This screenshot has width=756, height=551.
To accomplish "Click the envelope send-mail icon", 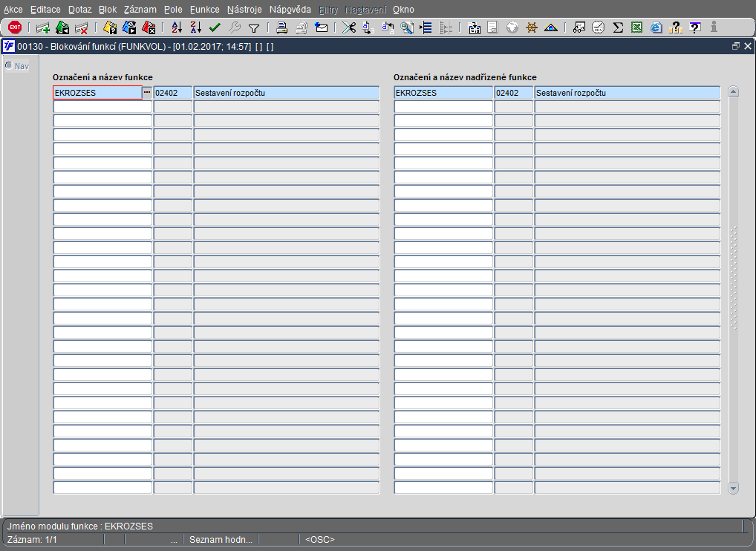I will click(x=321, y=28).
